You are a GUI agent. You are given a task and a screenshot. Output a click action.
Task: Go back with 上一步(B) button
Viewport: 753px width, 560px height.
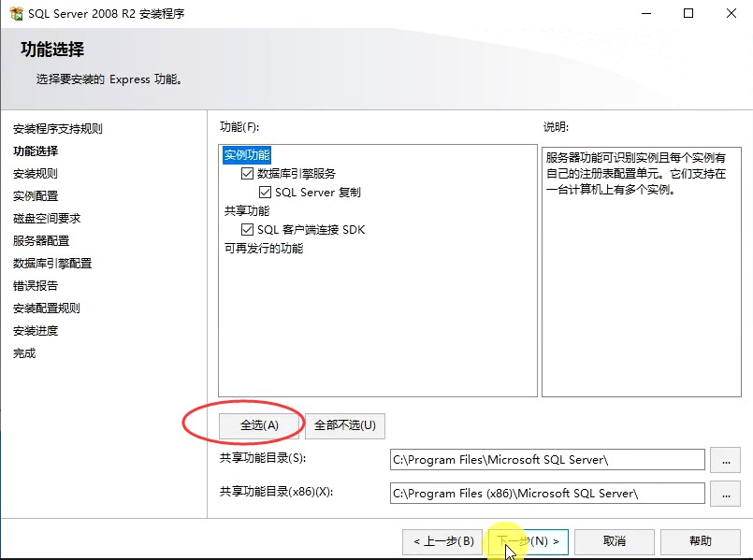click(x=442, y=541)
